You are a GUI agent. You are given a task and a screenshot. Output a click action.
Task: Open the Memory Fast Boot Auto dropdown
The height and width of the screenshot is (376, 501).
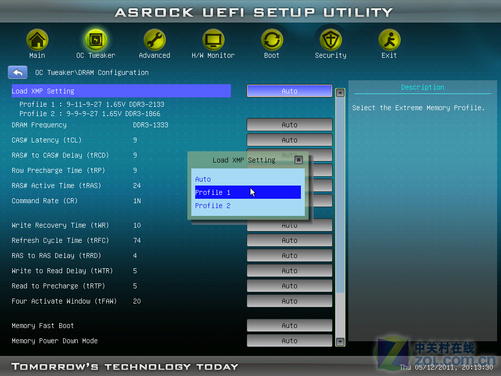pos(289,326)
